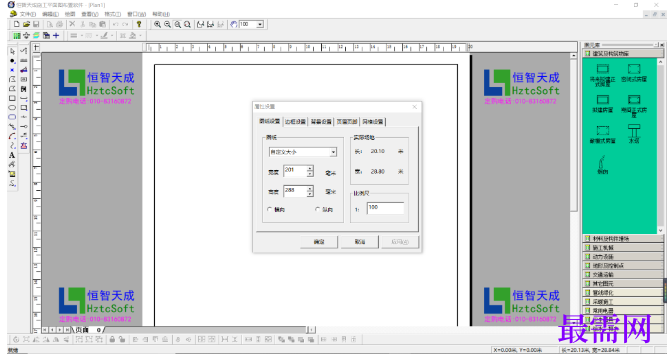Click the printer icon in the toolbar
Screen dimensions: 670x360
(59, 24)
